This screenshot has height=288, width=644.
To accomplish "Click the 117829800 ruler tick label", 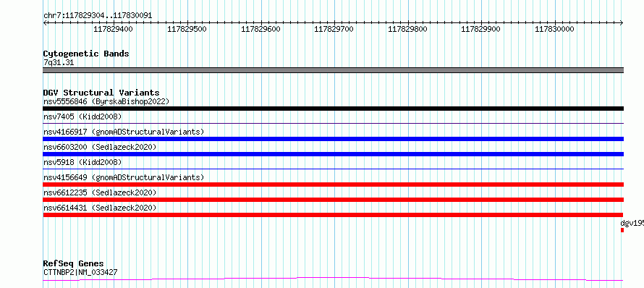I will [x=408, y=29].
